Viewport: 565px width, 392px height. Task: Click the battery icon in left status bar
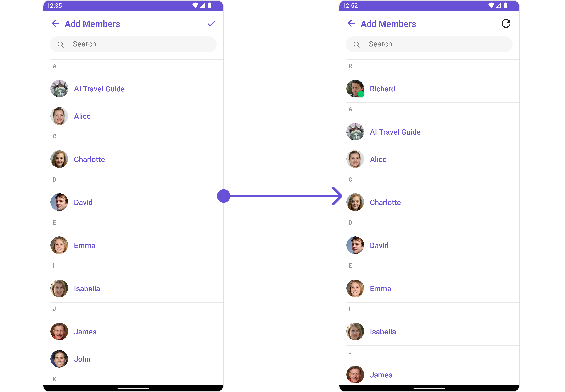coord(209,5)
